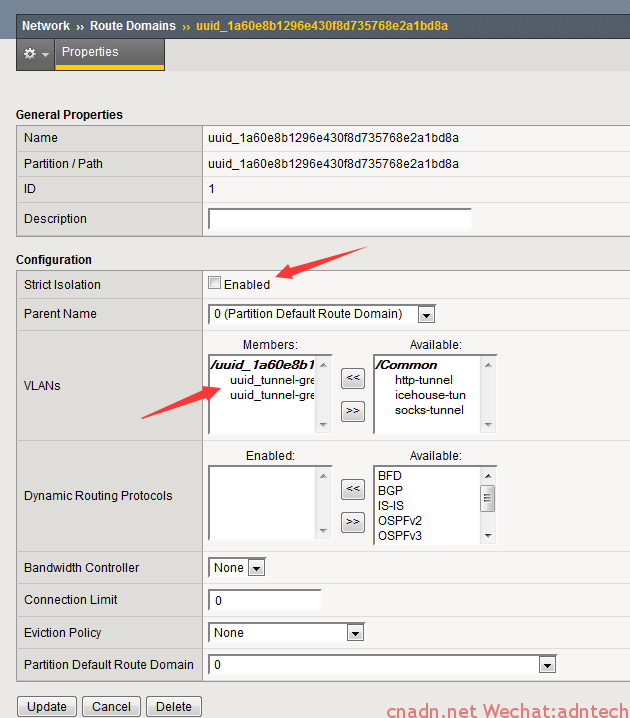Select OSPFv3 routing protocol
The height and width of the screenshot is (718, 630).
tap(400, 536)
